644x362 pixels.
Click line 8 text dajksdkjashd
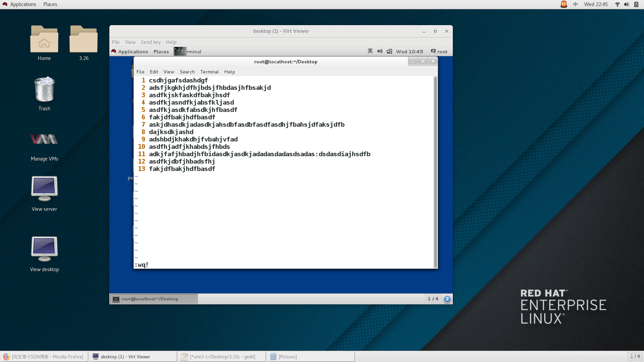tap(171, 132)
